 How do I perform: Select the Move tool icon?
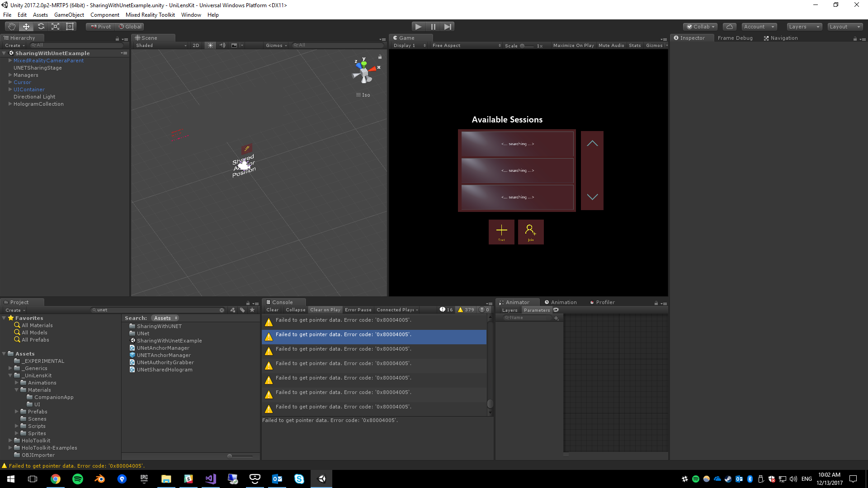tap(26, 27)
